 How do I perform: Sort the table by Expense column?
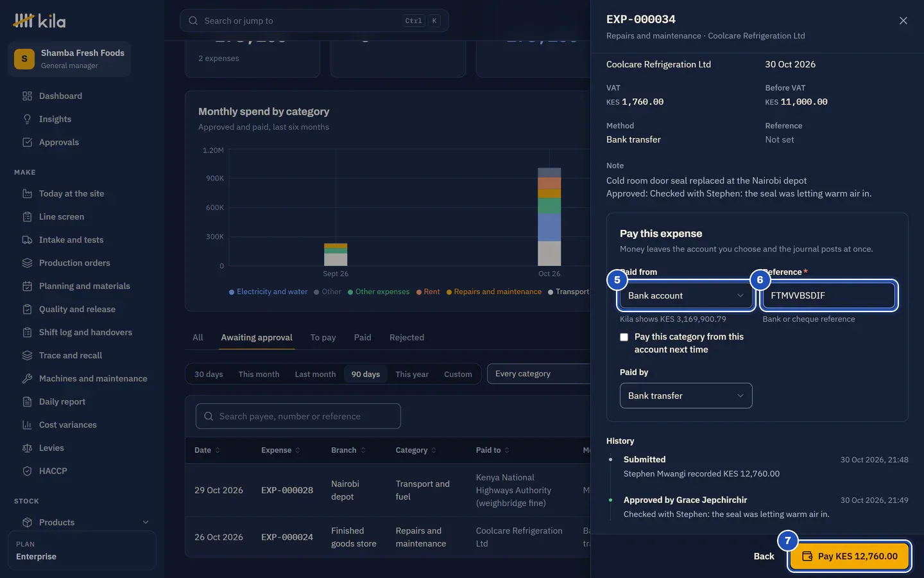tap(280, 450)
